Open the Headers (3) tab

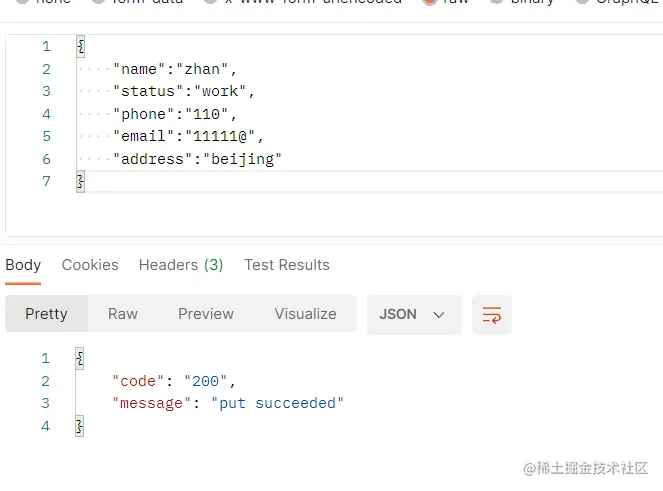coord(181,265)
